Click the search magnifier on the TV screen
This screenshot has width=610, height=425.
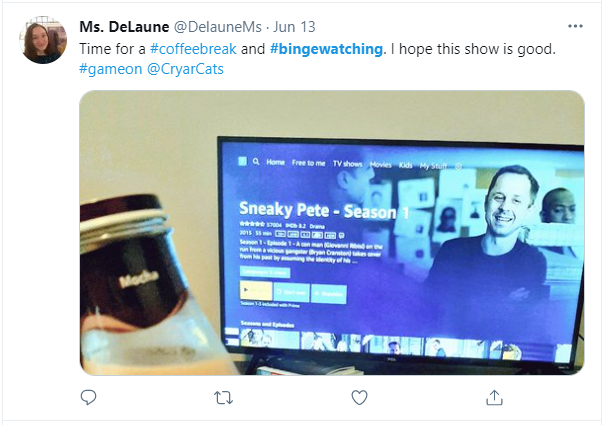(x=257, y=162)
